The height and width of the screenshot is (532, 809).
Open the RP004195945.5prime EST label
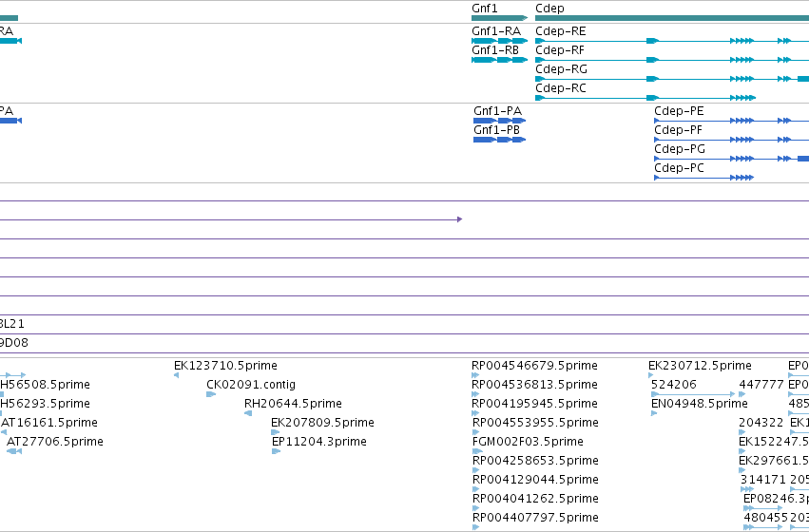point(535,403)
